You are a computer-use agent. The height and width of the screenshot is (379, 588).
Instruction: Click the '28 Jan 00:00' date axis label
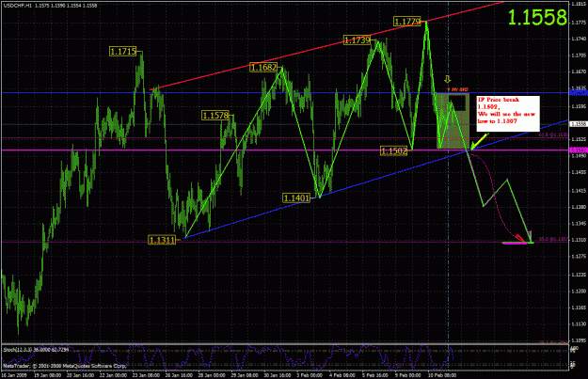(212, 375)
